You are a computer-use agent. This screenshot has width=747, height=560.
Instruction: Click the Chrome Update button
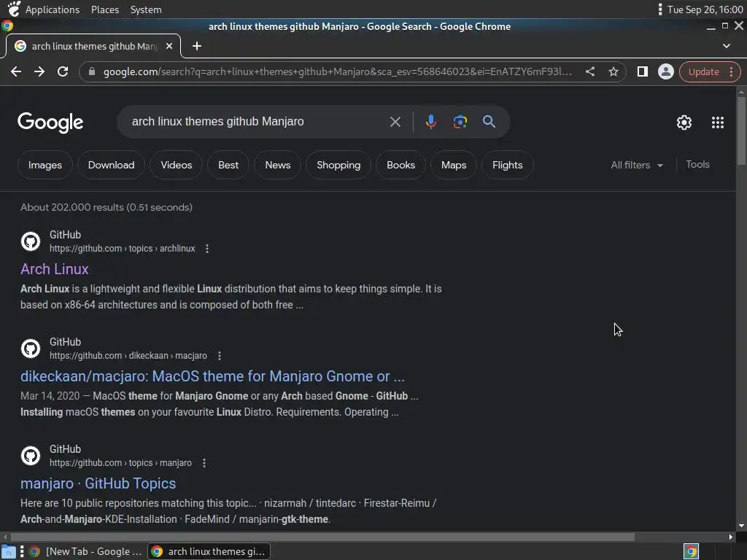(x=703, y=71)
